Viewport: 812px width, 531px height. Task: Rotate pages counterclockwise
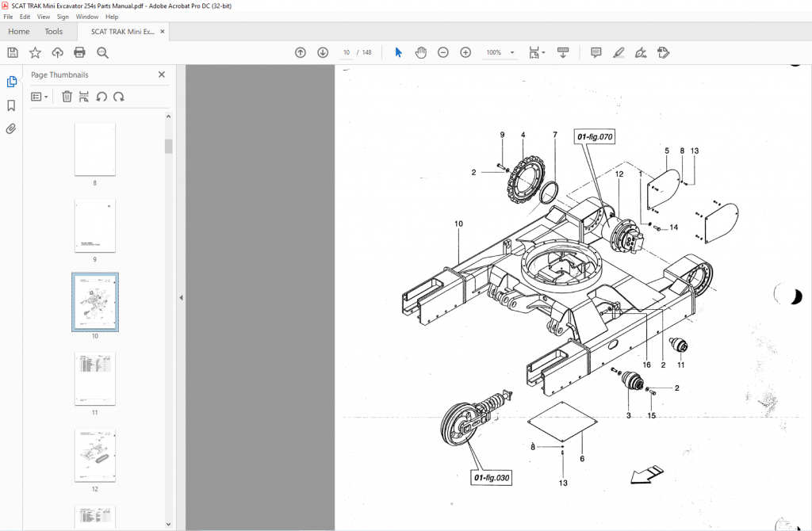[x=101, y=96]
